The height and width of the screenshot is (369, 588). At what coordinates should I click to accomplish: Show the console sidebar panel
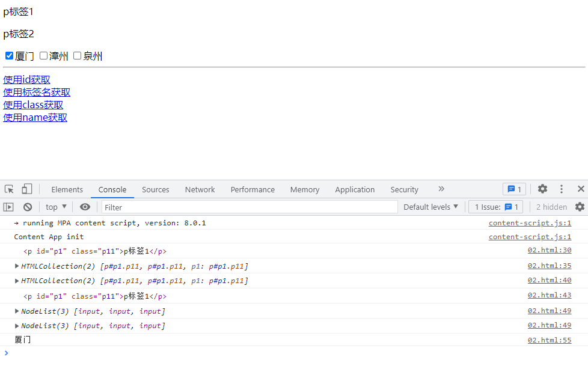coord(8,207)
